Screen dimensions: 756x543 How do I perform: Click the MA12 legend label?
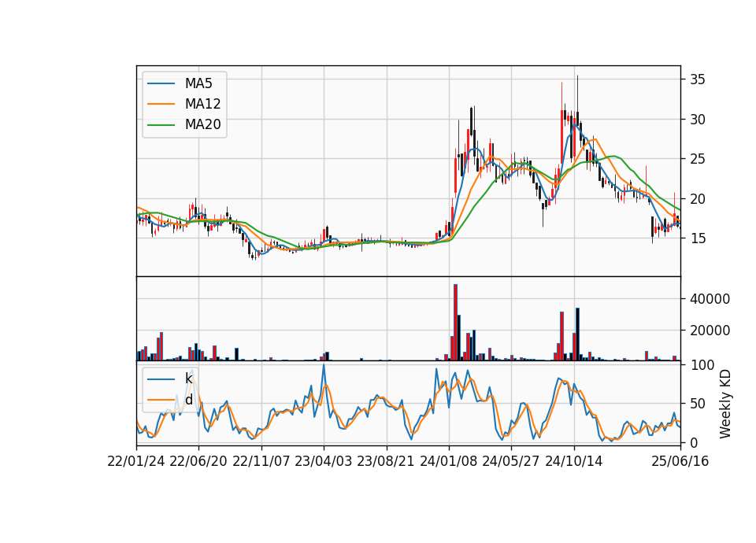(202, 104)
